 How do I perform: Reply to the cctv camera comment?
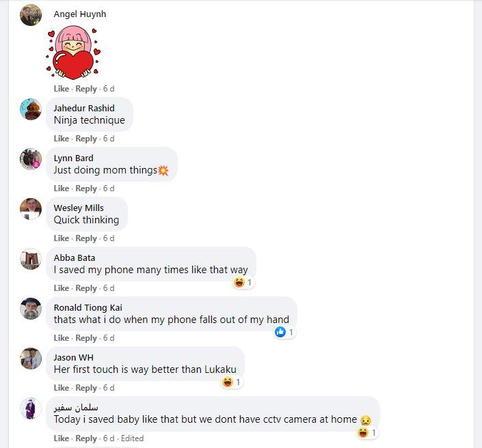tap(86, 438)
